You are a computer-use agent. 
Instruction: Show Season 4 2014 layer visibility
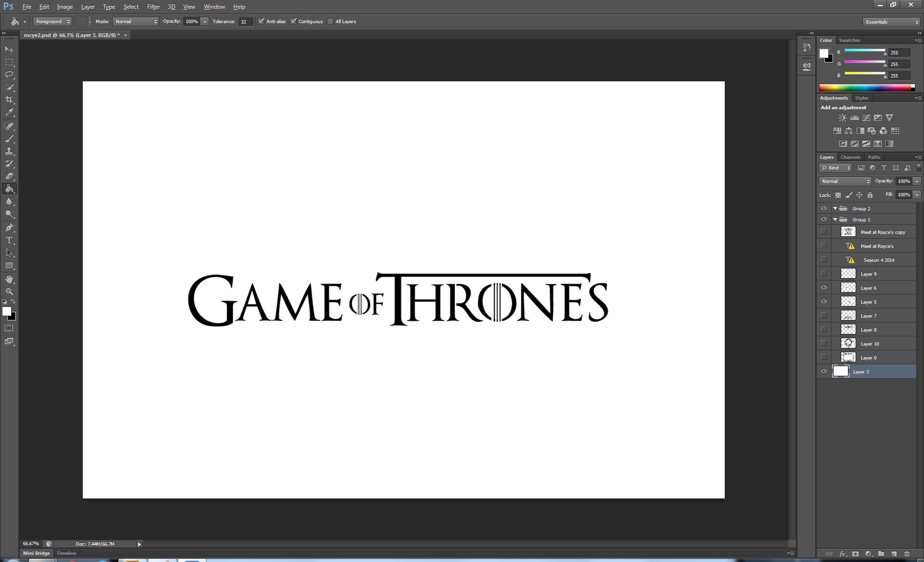pos(824,260)
